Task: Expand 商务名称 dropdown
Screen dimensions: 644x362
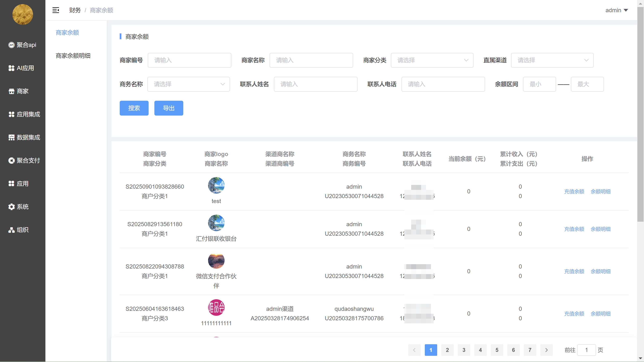Action: coord(188,84)
